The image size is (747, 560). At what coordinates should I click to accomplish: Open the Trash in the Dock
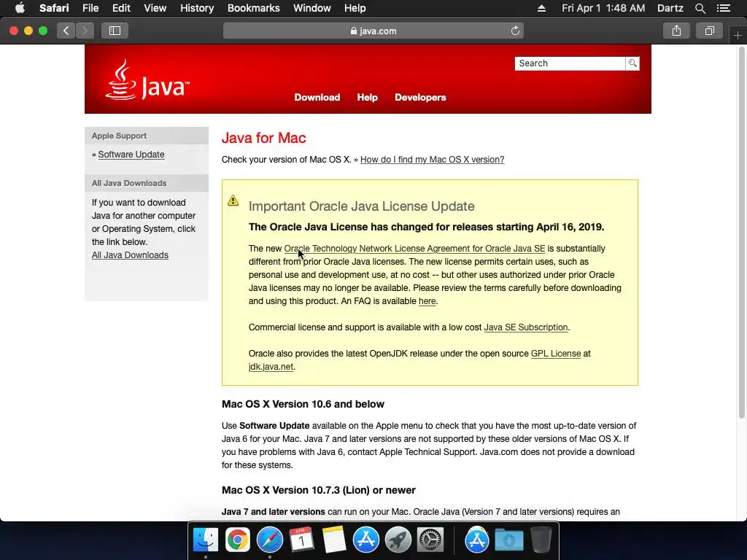[541, 540]
